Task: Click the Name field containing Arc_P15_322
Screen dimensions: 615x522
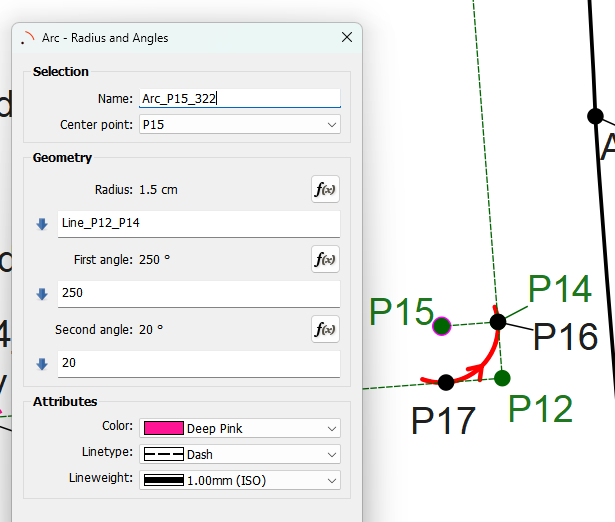Action: 239,98
